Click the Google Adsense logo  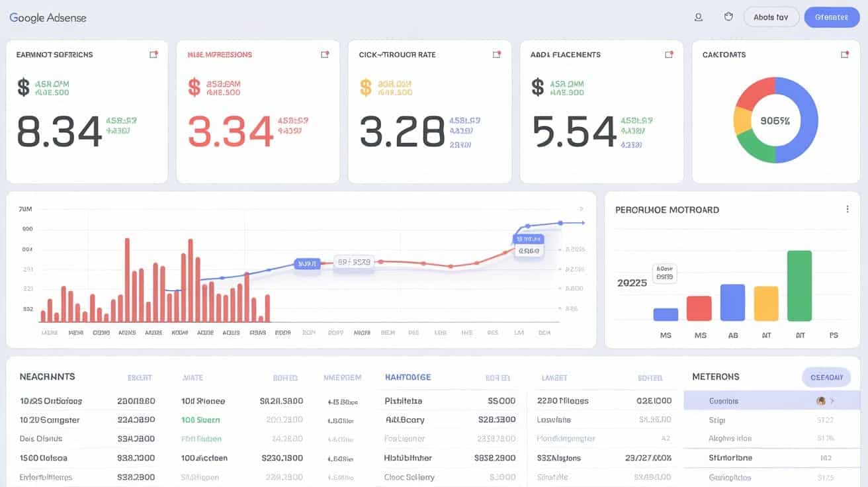click(48, 18)
